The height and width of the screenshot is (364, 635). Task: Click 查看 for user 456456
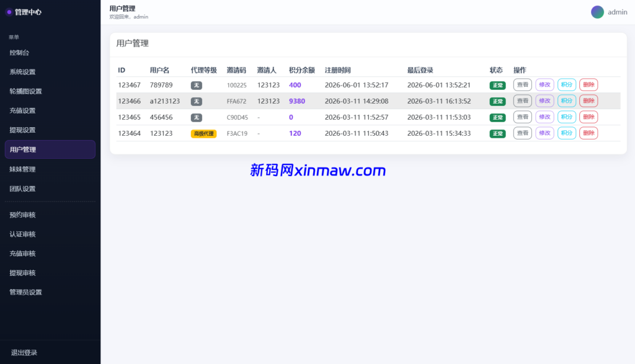click(x=522, y=117)
